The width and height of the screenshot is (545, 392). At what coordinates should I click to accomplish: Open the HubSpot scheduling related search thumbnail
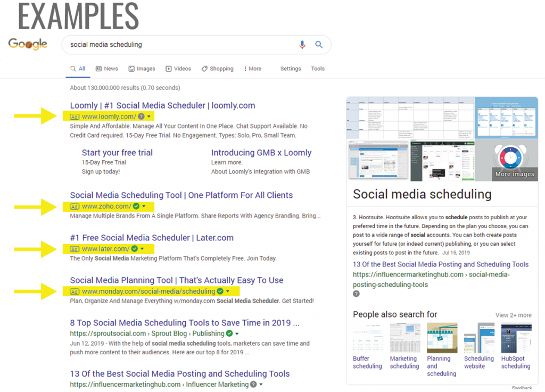coord(516,338)
